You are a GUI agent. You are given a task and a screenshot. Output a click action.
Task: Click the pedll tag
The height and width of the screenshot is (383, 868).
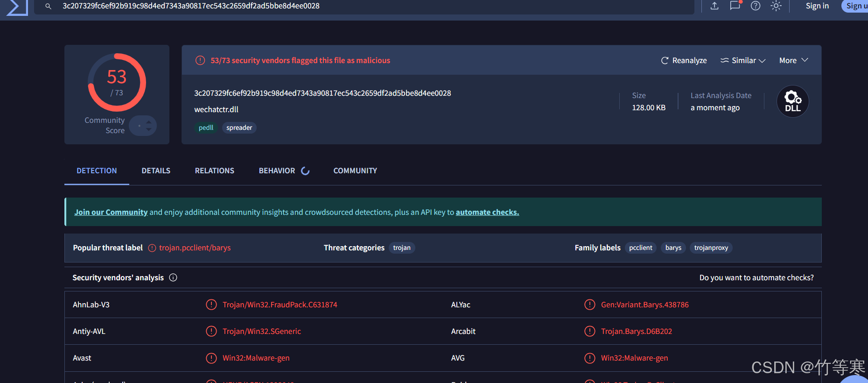pos(206,128)
